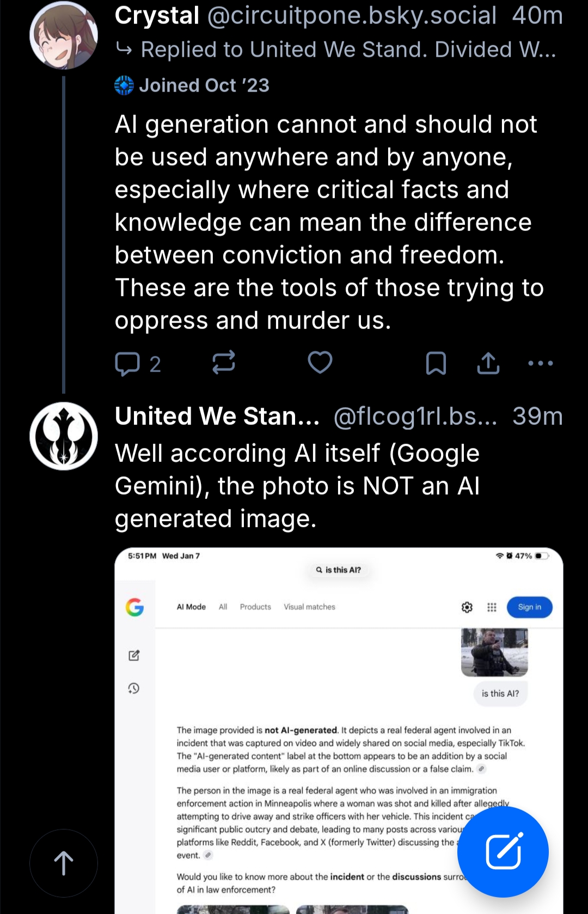
Task: Bookmark Crystal's post
Action: pyautogui.click(x=436, y=363)
